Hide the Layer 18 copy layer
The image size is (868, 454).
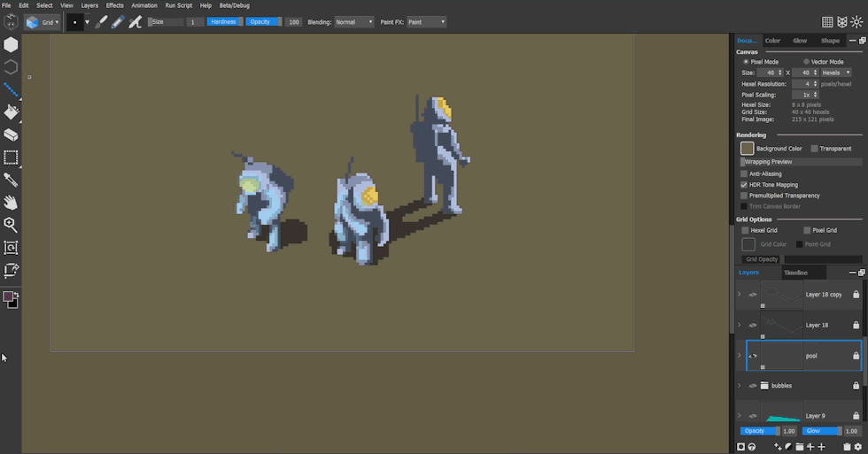coord(752,295)
